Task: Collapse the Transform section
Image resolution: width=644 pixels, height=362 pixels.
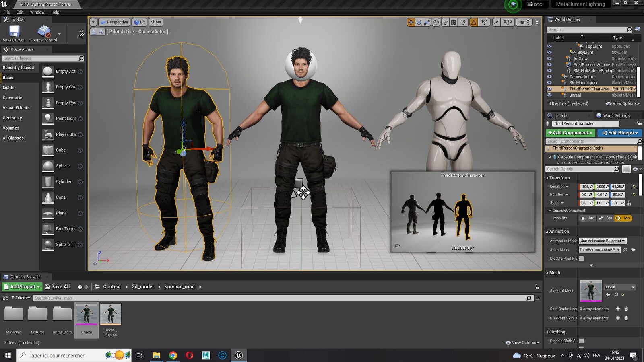Action: (x=547, y=178)
